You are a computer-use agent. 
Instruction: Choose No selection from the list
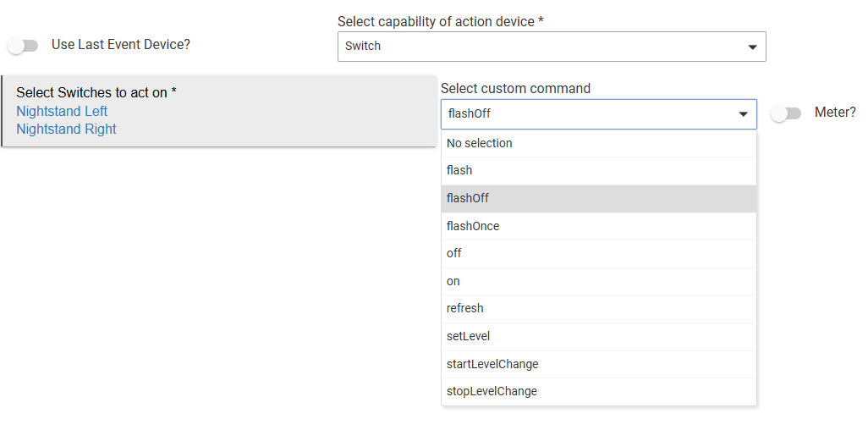pos(480,143)
